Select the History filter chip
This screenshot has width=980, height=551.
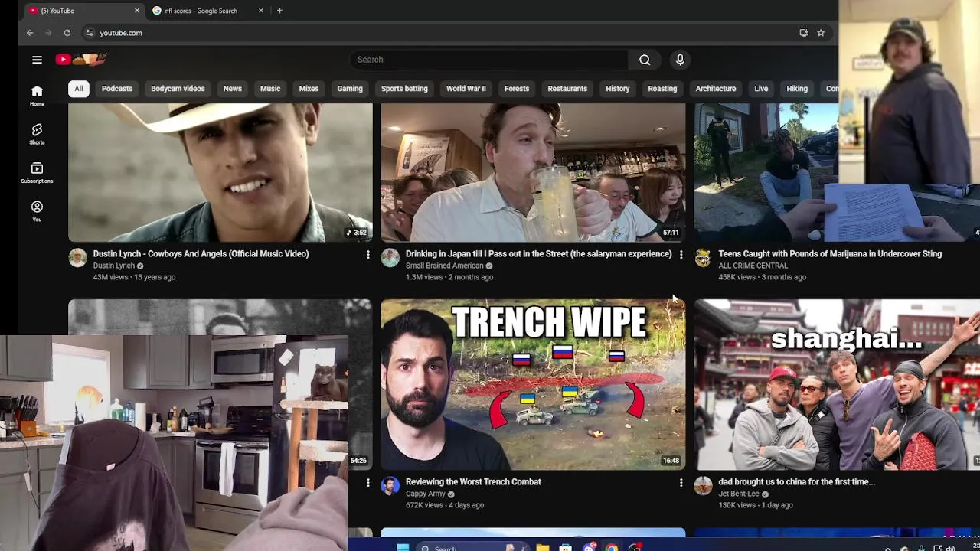618,89
